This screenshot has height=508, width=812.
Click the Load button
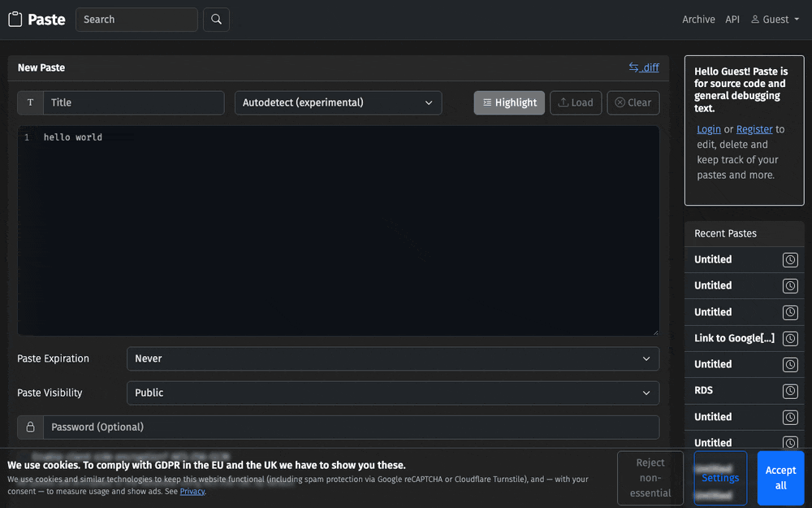click(x=576, y=102)
